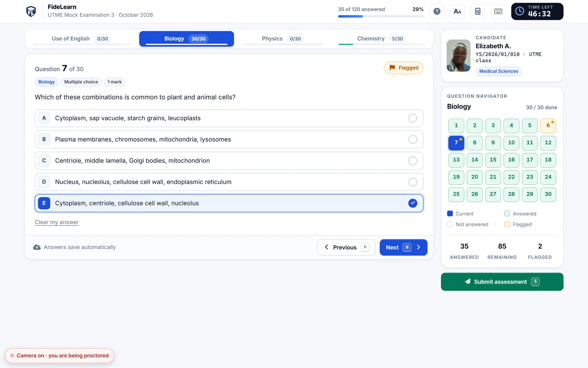This screenshot has width=588, height=368.
Task: Click the orange flag icon in Flagged
Action: point(392,68)
